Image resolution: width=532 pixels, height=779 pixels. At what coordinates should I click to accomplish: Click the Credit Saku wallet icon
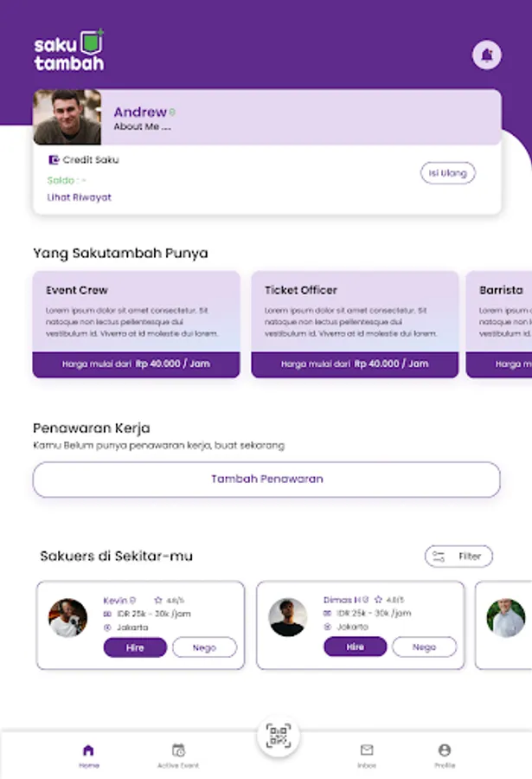[54, 160]
